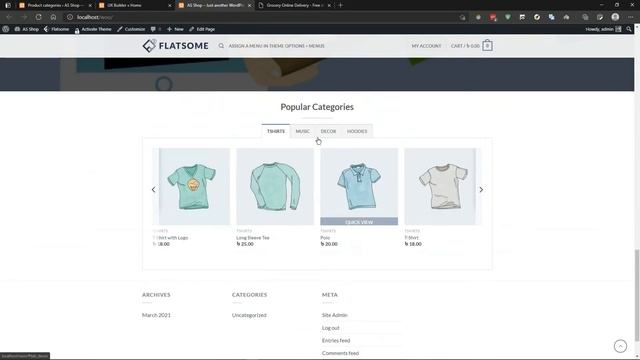The height and width of the screenshot is (360, 640).
Task: Open Customize from the admin bar
Action: click(131, 29)
